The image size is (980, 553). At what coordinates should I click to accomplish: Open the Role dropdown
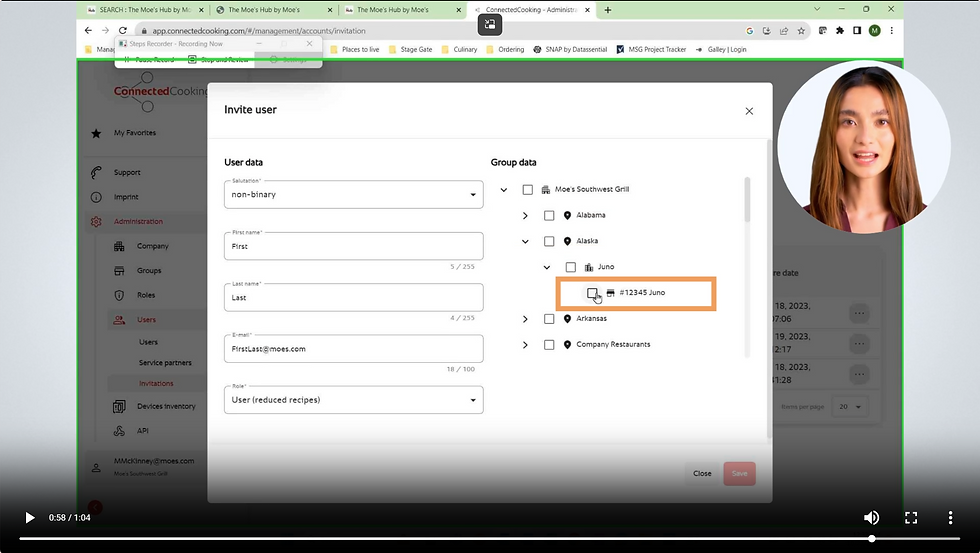click(354, 400)
